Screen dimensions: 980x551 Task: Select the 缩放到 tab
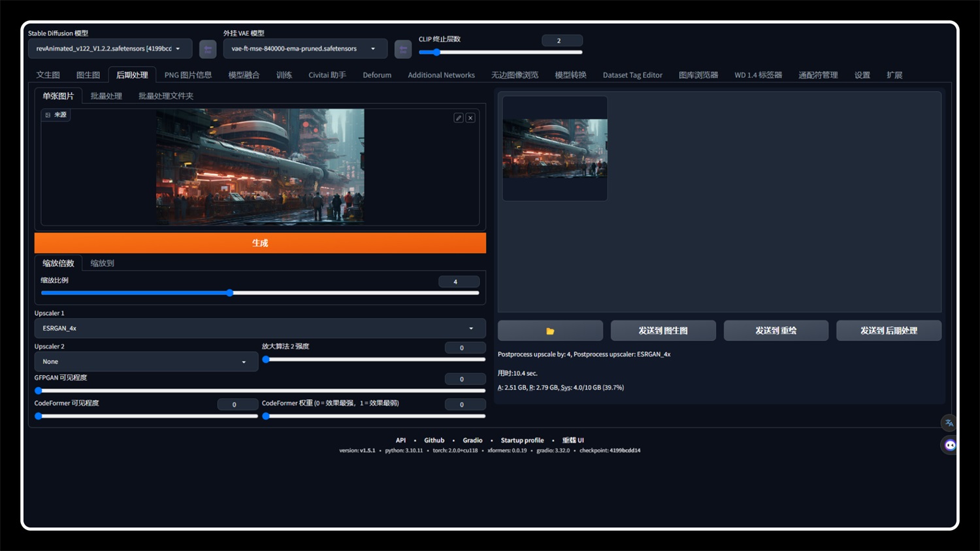(x=103, y=263)
